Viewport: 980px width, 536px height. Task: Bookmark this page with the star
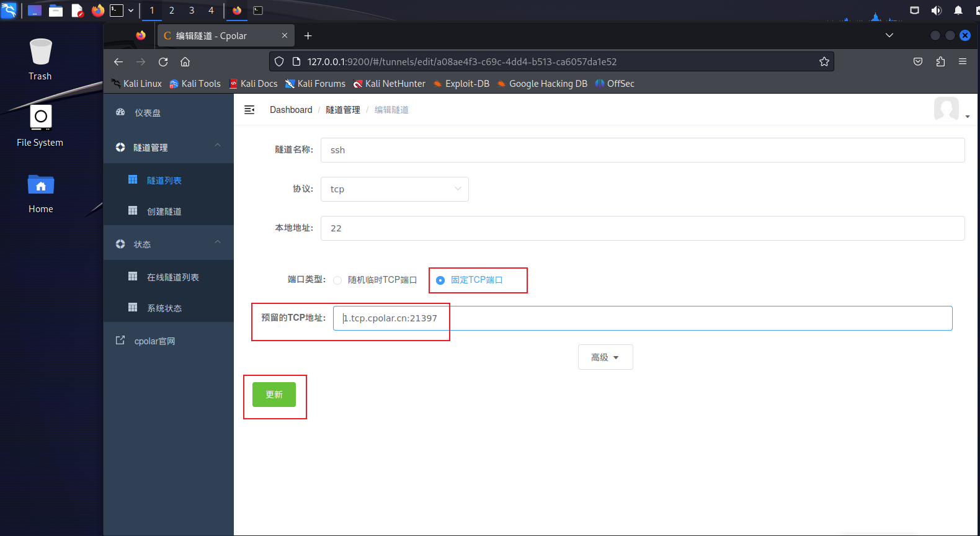click(824, 61)
